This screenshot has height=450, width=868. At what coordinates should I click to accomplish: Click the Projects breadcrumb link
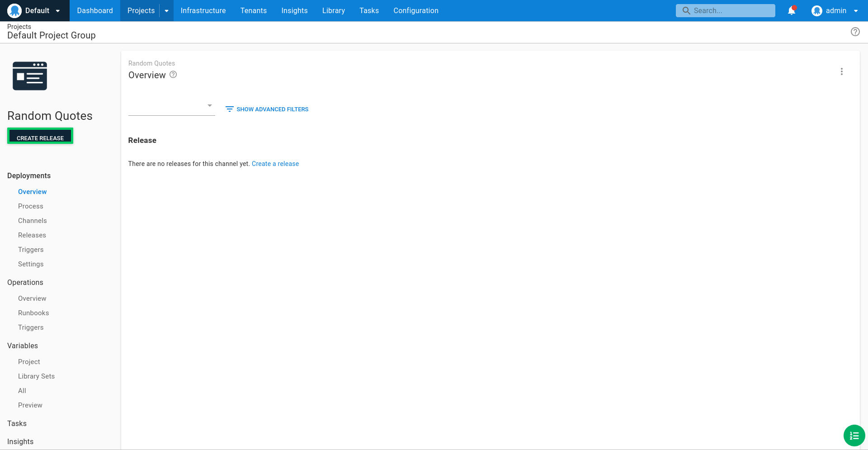[x=19, y=27]
